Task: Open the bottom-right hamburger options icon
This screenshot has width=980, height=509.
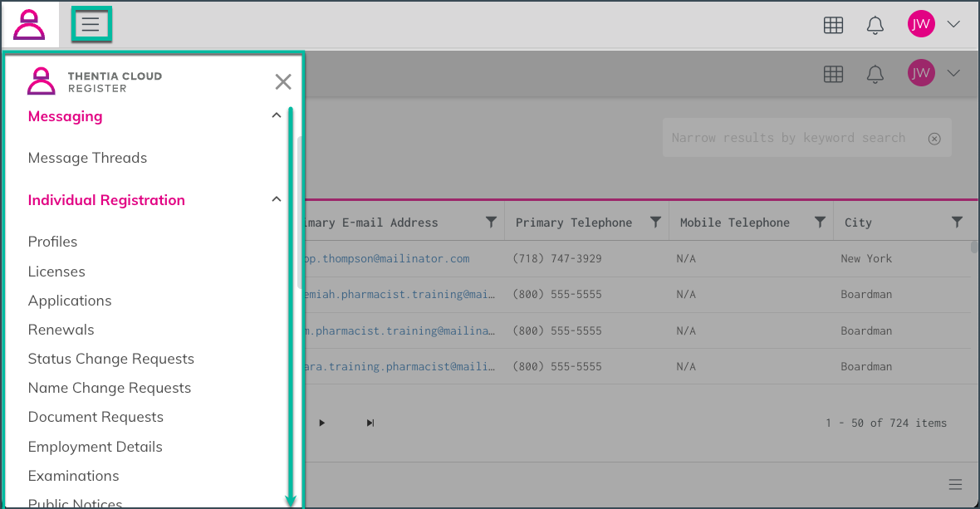Action: tap(955, 485)
